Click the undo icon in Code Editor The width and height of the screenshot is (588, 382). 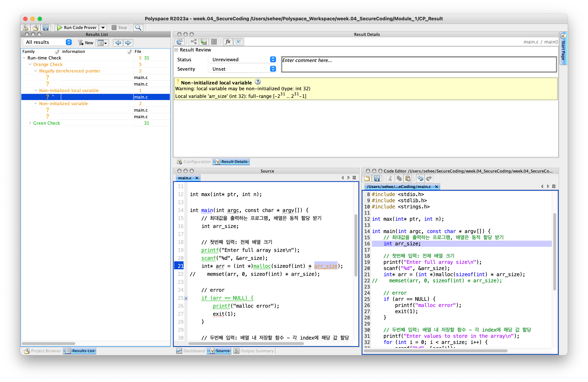420,178
